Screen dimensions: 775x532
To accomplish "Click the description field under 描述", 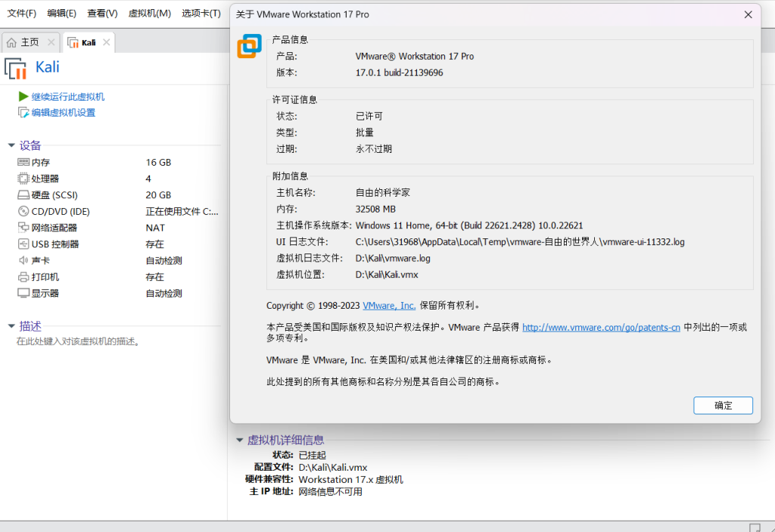I will [x=78, y=342].
